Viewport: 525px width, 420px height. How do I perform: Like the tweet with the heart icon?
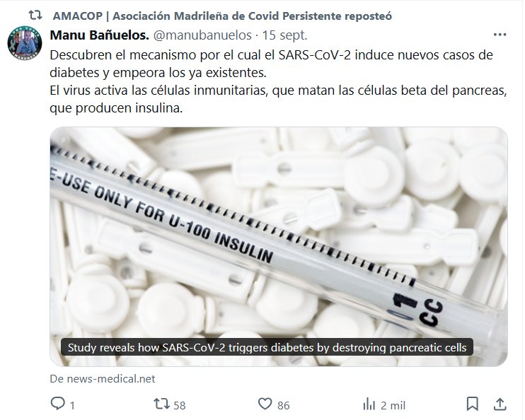[265, 404]
